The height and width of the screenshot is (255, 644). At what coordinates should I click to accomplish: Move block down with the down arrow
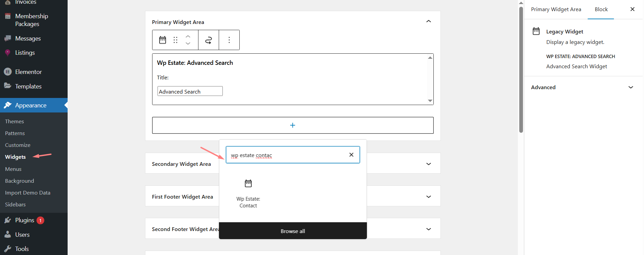pos(188,44)
